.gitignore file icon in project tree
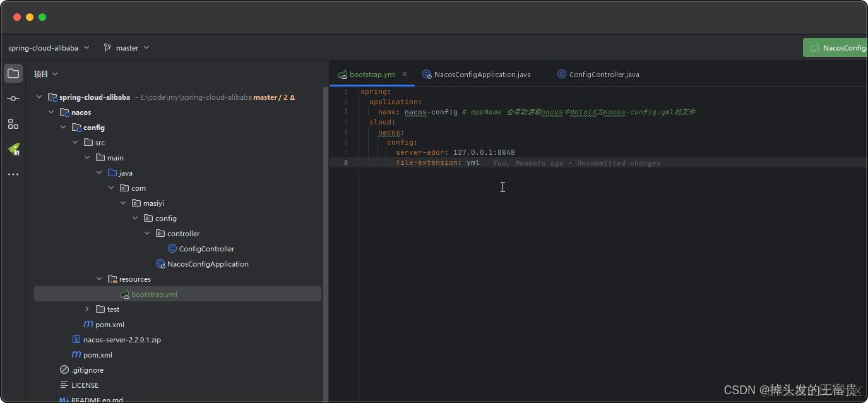Viewport: 868px width, 403px height. coord(64,370)
